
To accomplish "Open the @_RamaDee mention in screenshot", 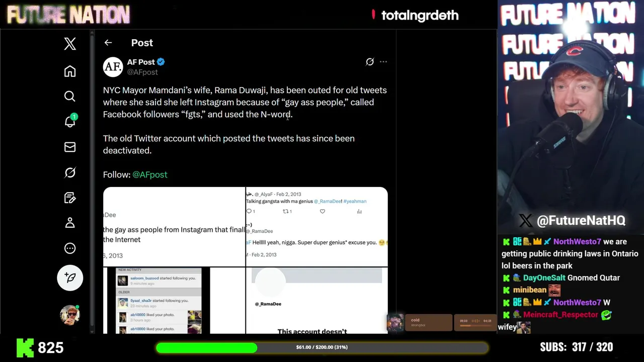I will (328, 201).
